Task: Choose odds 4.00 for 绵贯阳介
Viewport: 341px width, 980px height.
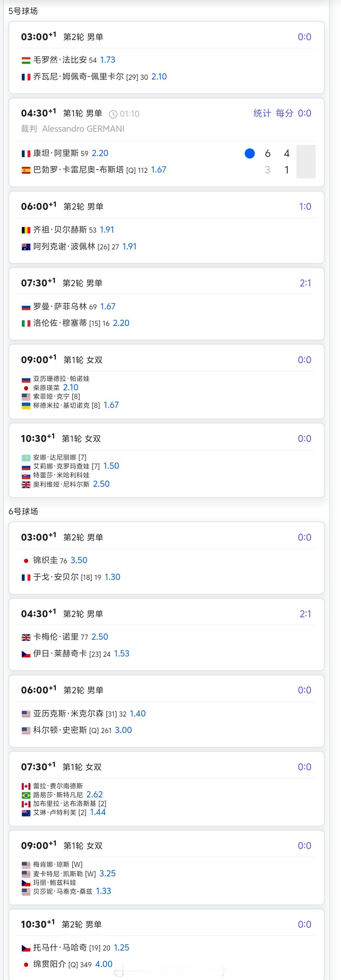Action: 104,964
